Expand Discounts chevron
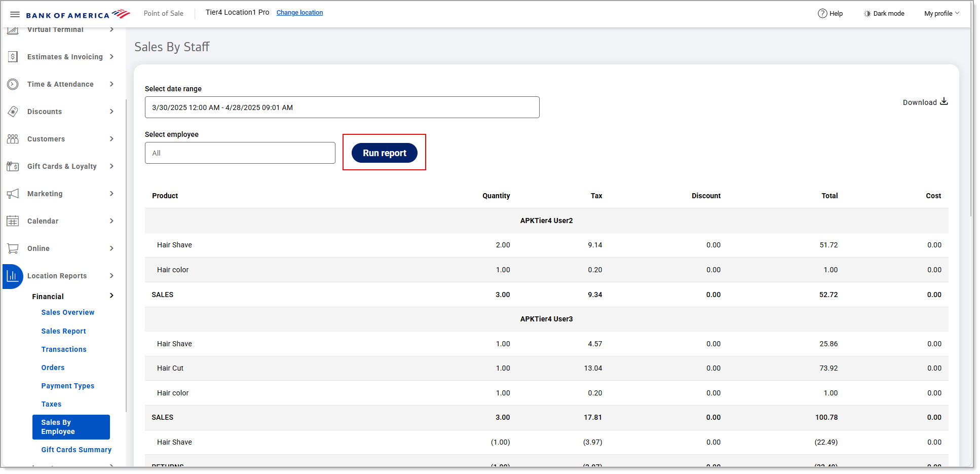Image resolution: width=980 pixels, height=474 pixels. coord(111,112)
